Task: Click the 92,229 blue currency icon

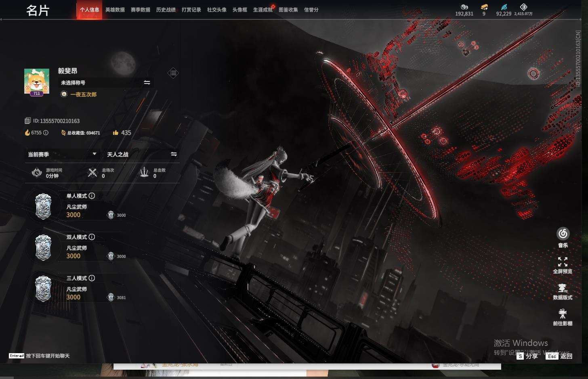Action: (504, 7)
